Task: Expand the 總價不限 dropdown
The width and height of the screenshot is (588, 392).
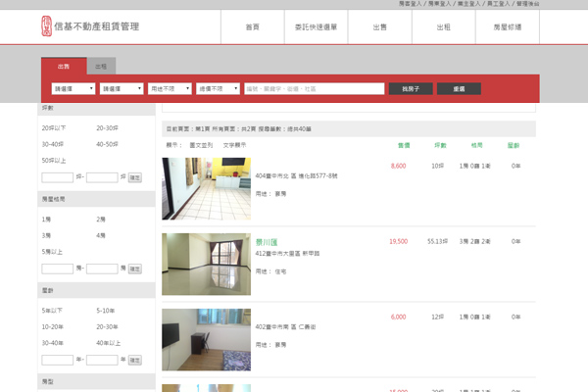Action: pyautogui.click(x=218, y=88)
